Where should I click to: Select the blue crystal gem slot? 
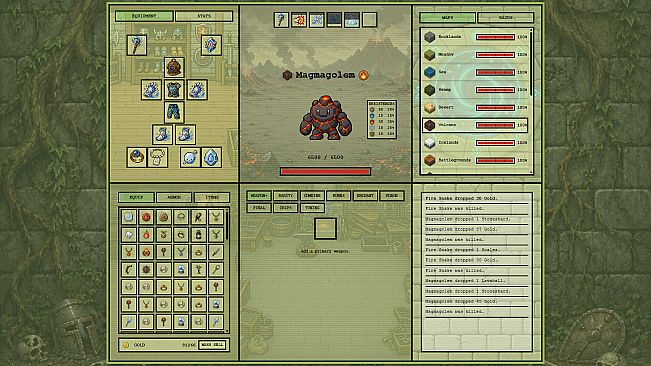coord(211,157)
